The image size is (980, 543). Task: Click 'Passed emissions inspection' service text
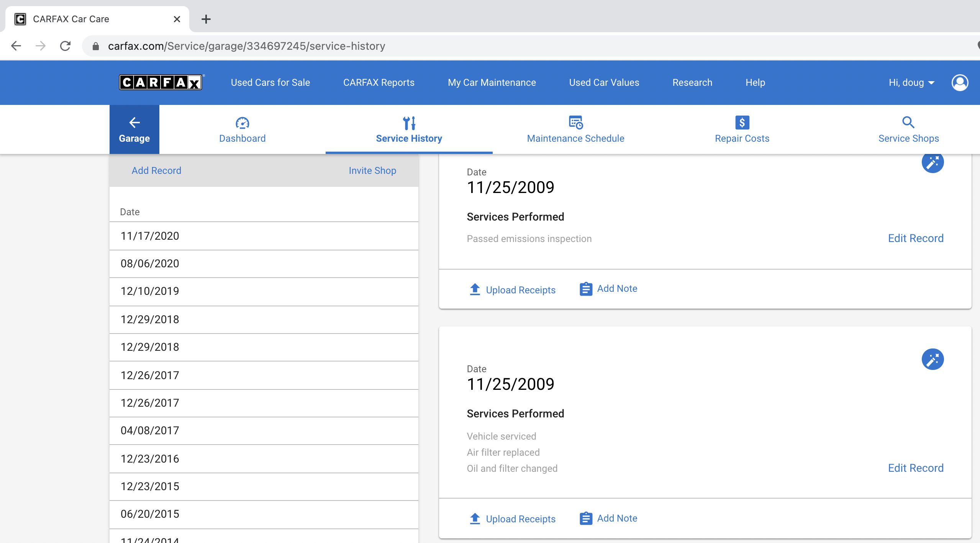coord(529,239)
